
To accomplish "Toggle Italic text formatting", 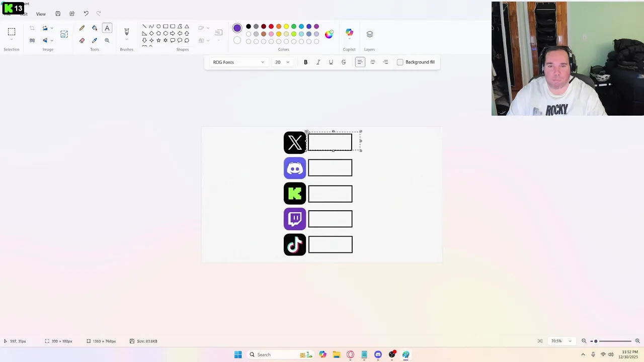I will click(x=318, y=62).
